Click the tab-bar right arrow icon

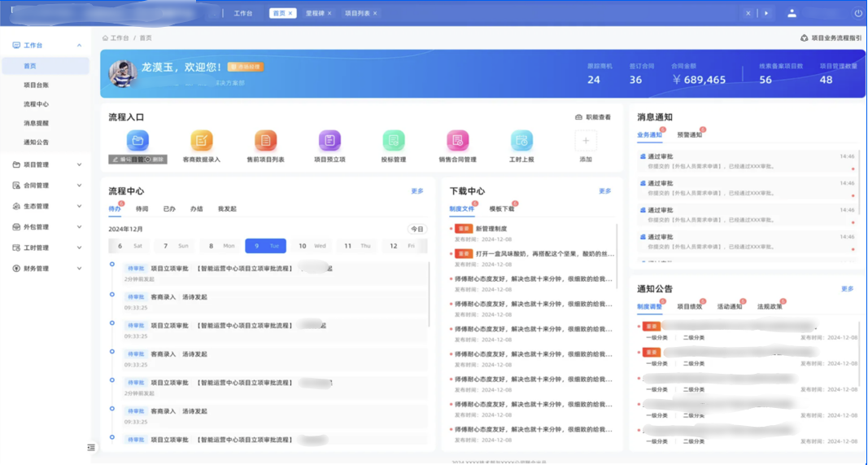(x=766, y=13)
